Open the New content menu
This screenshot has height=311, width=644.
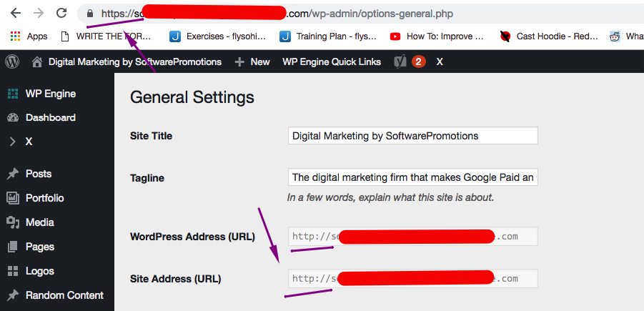pos(252,62)
